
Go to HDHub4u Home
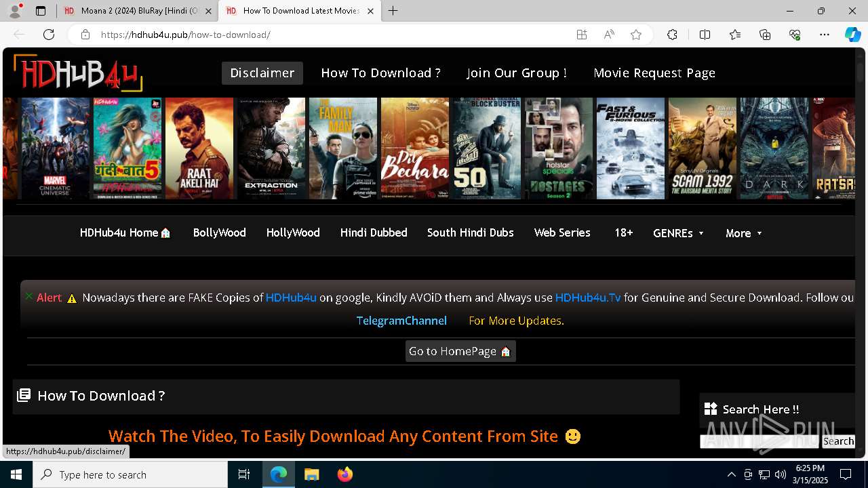point(125,232)
